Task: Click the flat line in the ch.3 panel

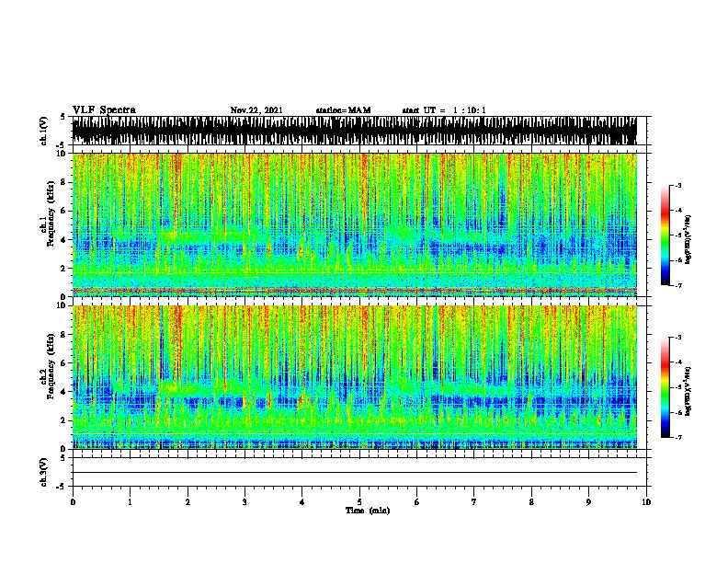Action: tap(355, 473)
